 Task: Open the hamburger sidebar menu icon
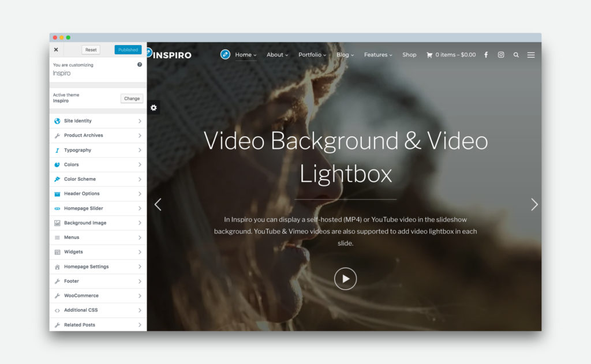[x=531, y=55]
